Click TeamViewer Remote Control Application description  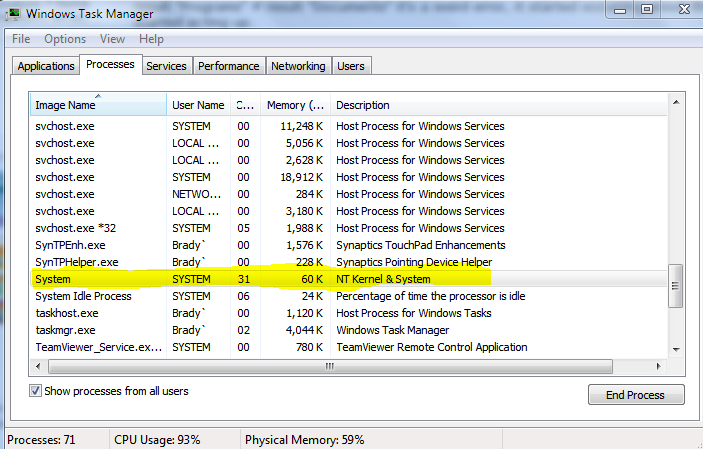pyautogui.click(x=432, y=347)
